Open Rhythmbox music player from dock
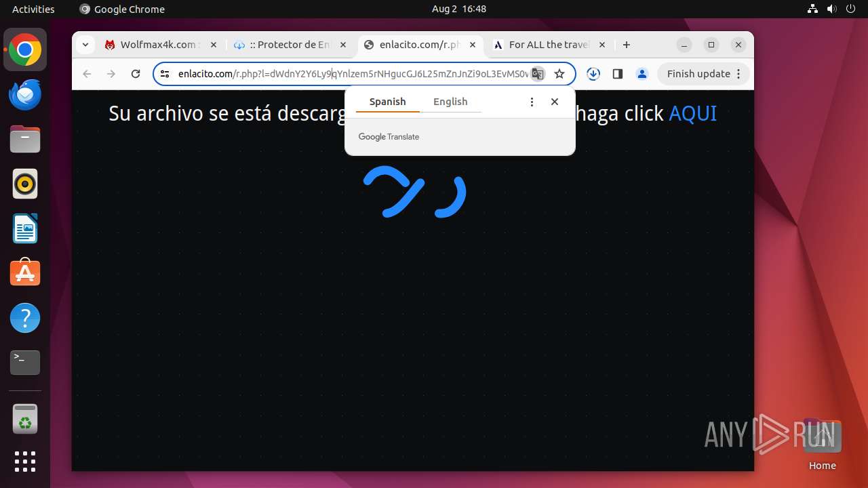 coord(25,184)
